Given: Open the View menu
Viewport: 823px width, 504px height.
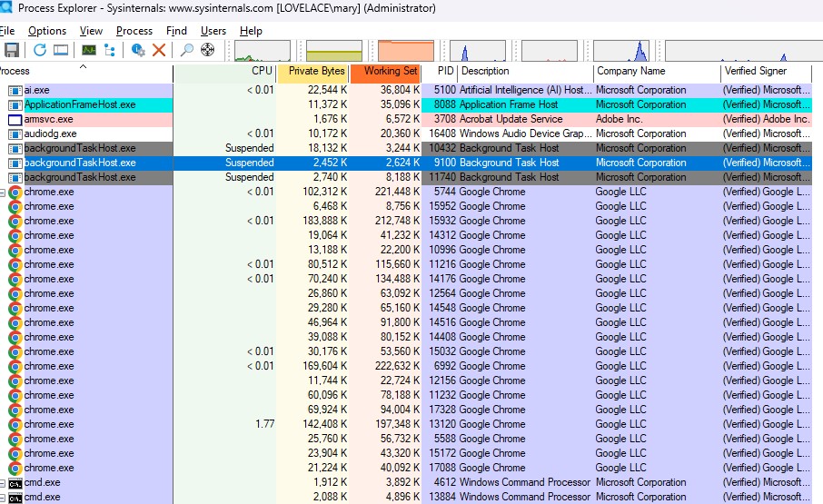Looking at the screenshot, I should point(91,31).
